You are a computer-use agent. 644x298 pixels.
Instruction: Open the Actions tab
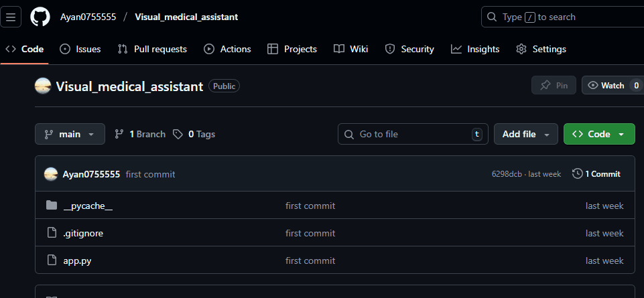point(227,49)
